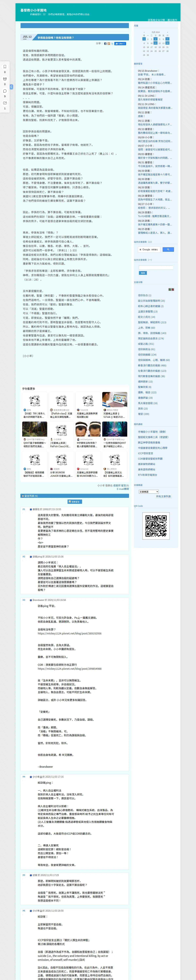Image resolution: width=196 pixels, height=980 pixels.
Task: Click the bear-face like icon in floating bar
Action: click(x=5, y=79)
